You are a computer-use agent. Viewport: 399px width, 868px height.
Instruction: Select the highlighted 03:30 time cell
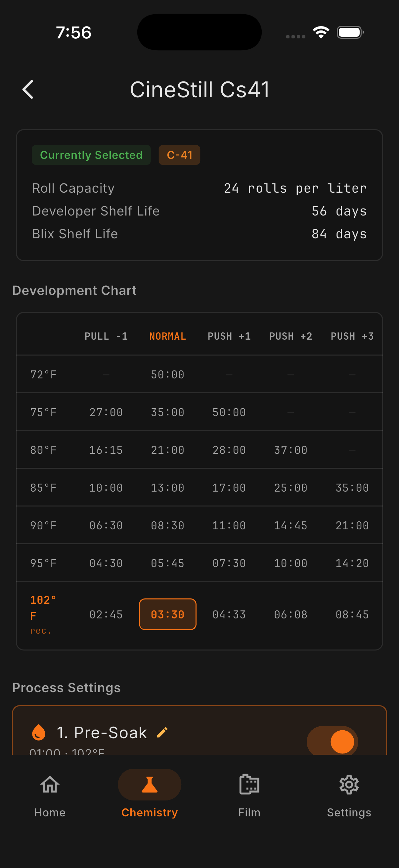click(167, 614)
